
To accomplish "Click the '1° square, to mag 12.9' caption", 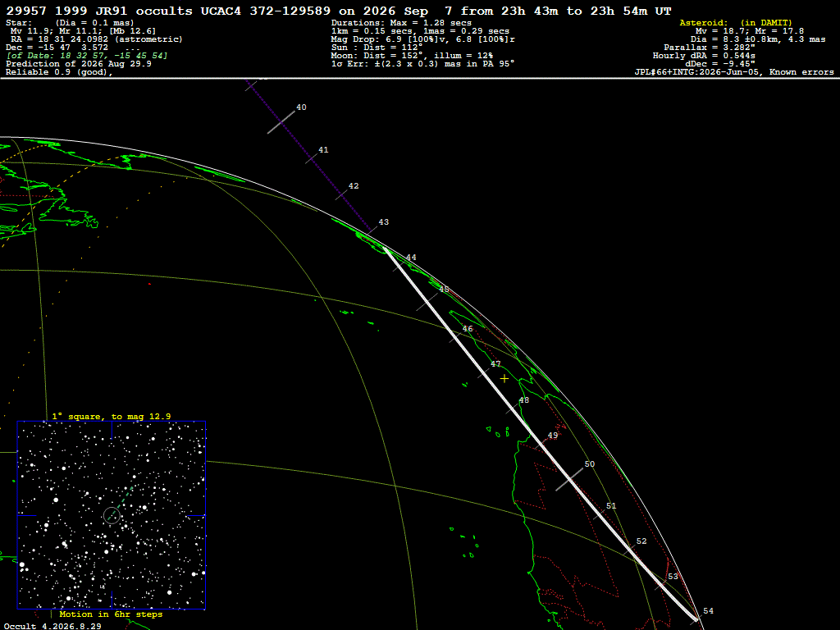I will (x=112, y=416).
